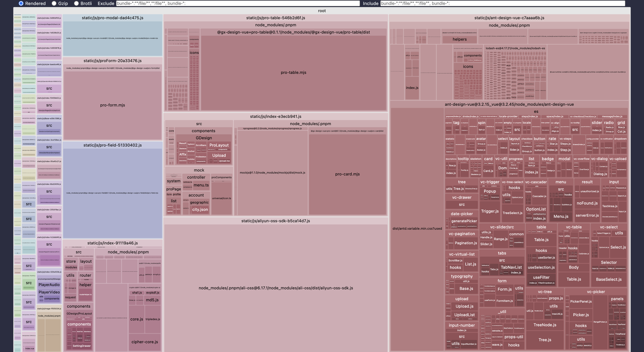Open the static/js/pro-table-546b2d6f.js chunk header
The image size is (644, 352).
click(x=275, y=18)
